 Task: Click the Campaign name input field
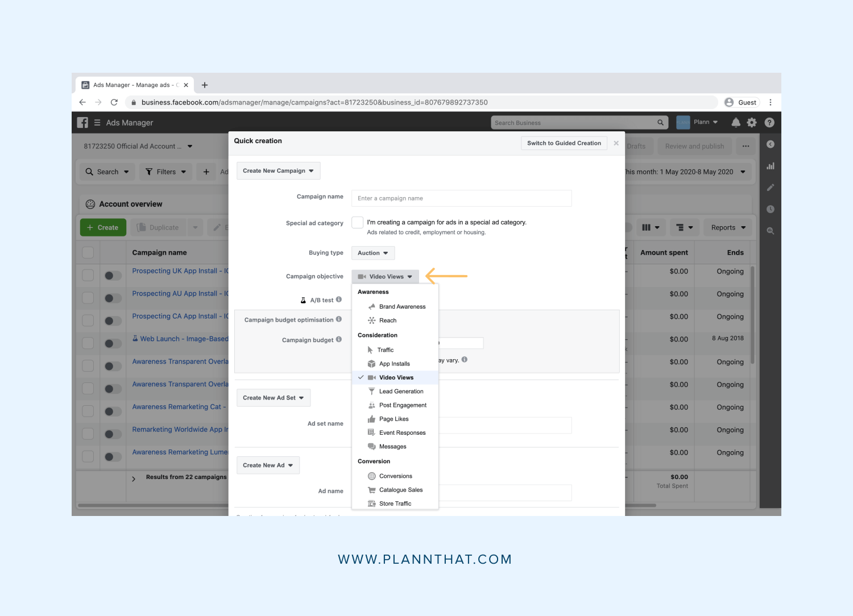(x=462, y=198)
